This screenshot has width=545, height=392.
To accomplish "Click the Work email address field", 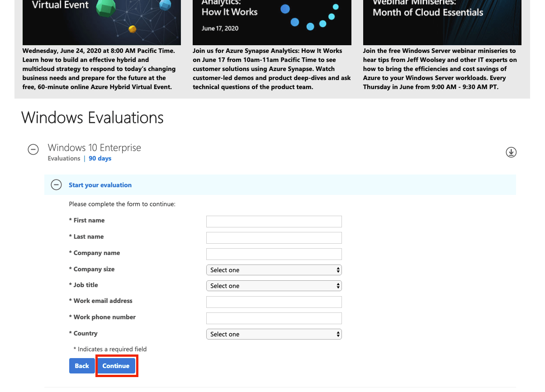I will coord(274,302).
